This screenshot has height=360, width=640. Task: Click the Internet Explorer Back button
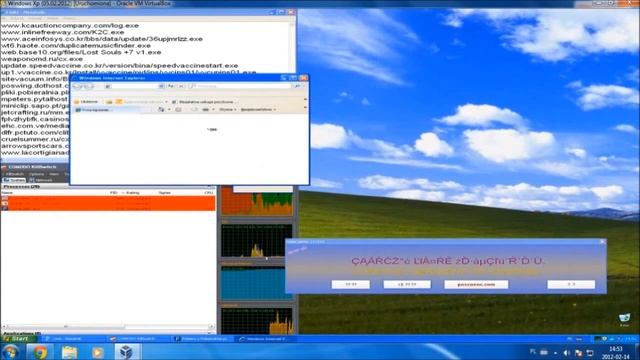point(78,86)
